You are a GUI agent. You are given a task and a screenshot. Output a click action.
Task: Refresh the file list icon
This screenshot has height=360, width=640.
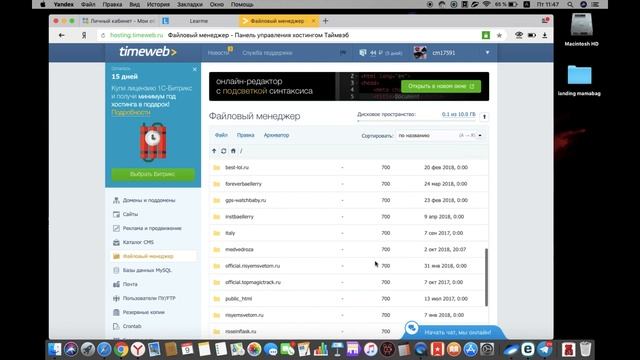(224, 151)
